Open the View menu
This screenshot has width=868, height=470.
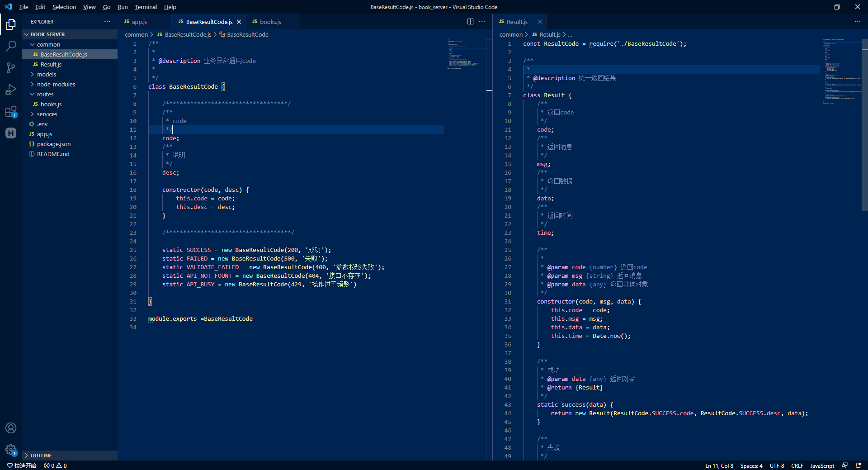click(x=90, y=7)
